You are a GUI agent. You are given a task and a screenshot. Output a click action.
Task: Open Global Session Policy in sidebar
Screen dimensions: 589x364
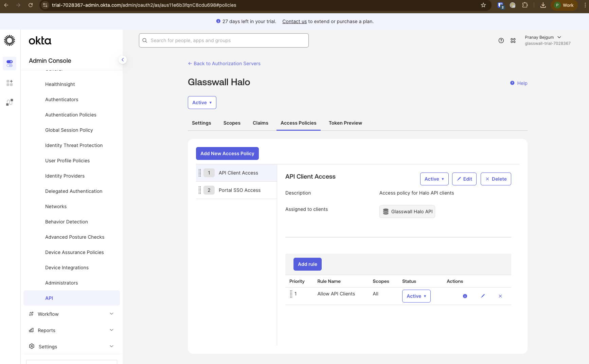(x=69, y=130)
